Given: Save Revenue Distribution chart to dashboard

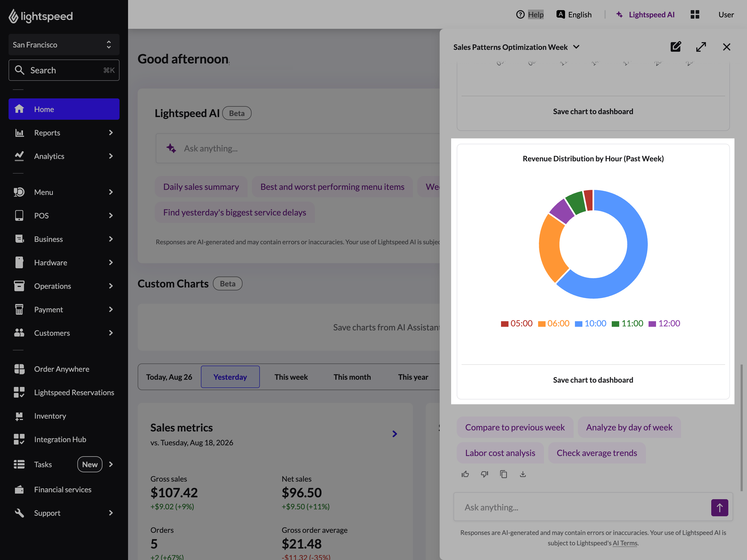Looking at the screenshot, I should (x=593, y=380).
